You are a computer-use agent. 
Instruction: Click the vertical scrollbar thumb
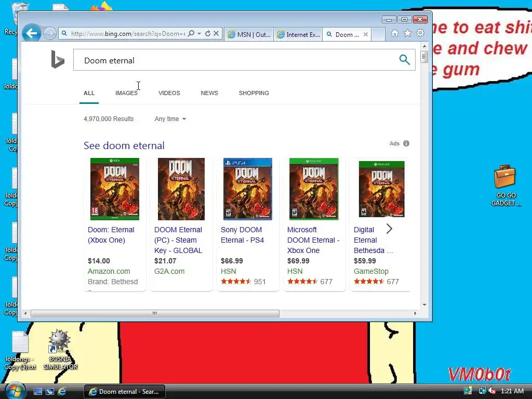(x=424, y=57)
